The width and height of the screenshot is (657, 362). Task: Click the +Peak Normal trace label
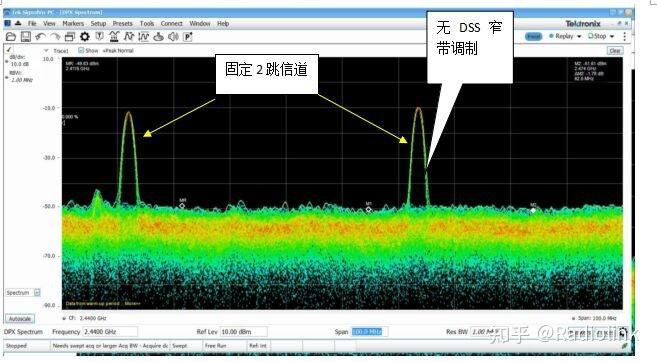click(119, 51)
